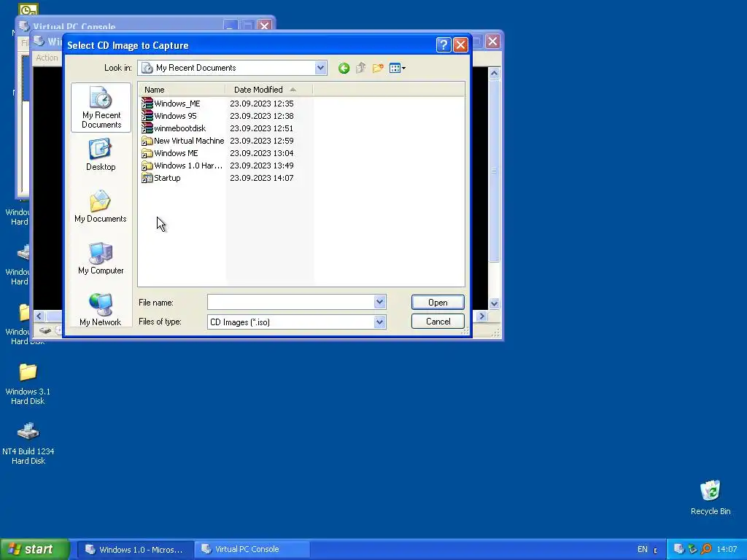Close the Select CD Image dialog
Viewport: 747px width, 560px height.
(x=460, y=44)
